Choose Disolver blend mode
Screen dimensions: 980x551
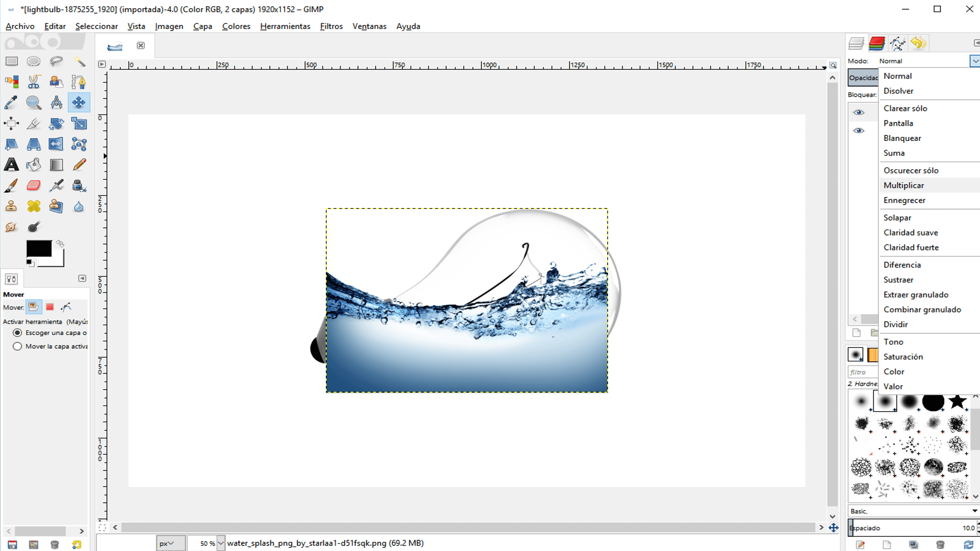click(930, 91)
